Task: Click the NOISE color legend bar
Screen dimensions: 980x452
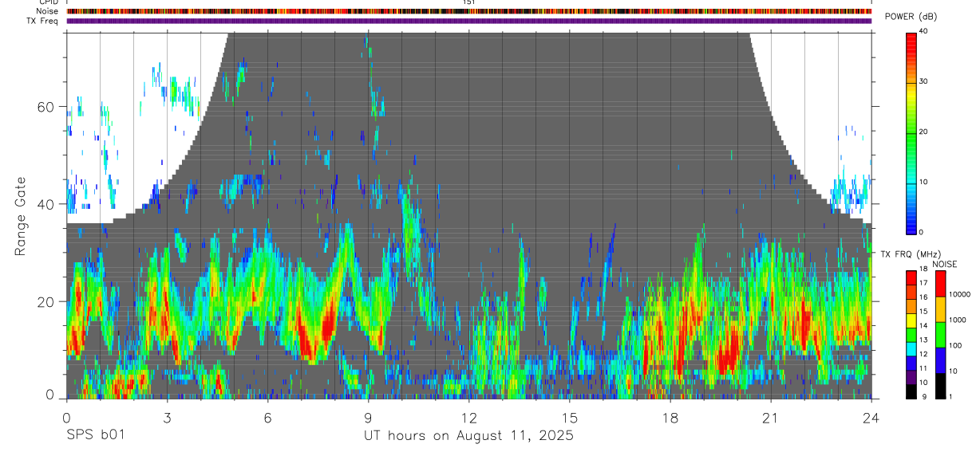Action: pyautogui.click(x=940, y=335)
